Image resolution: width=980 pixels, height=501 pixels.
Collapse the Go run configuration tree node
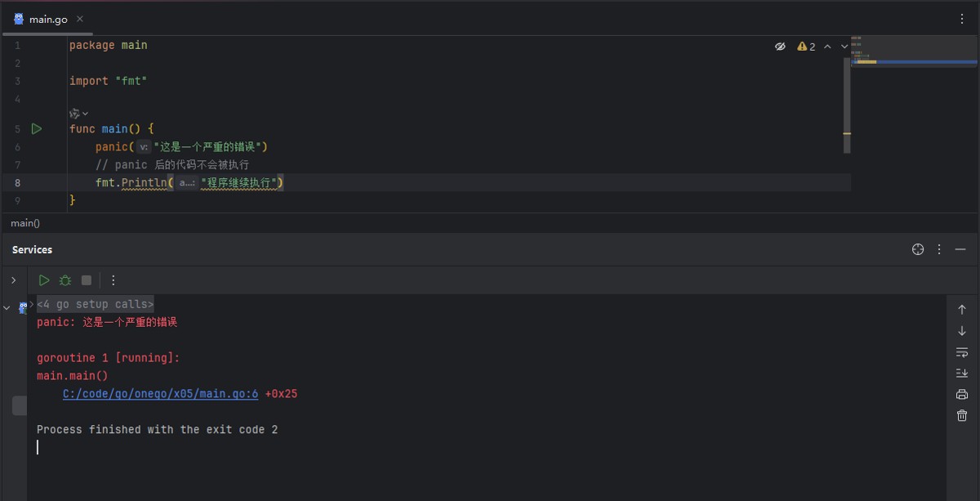coord(7,307)
